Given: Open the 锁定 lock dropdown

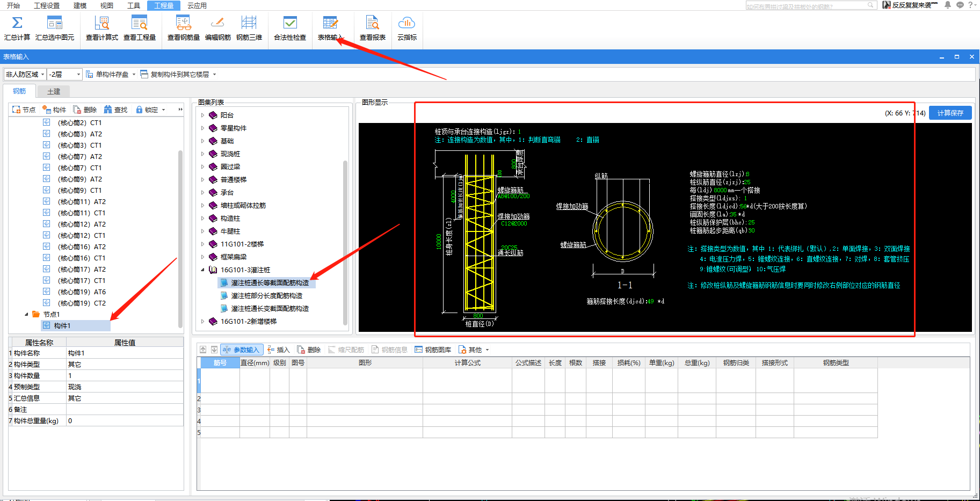Looking at the screenshot, I should coord(150,110).
